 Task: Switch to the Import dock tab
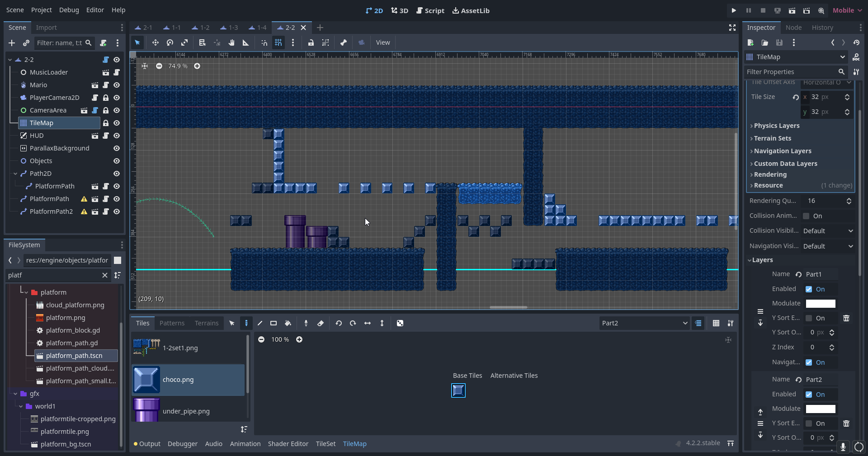(x=47, y=28)
